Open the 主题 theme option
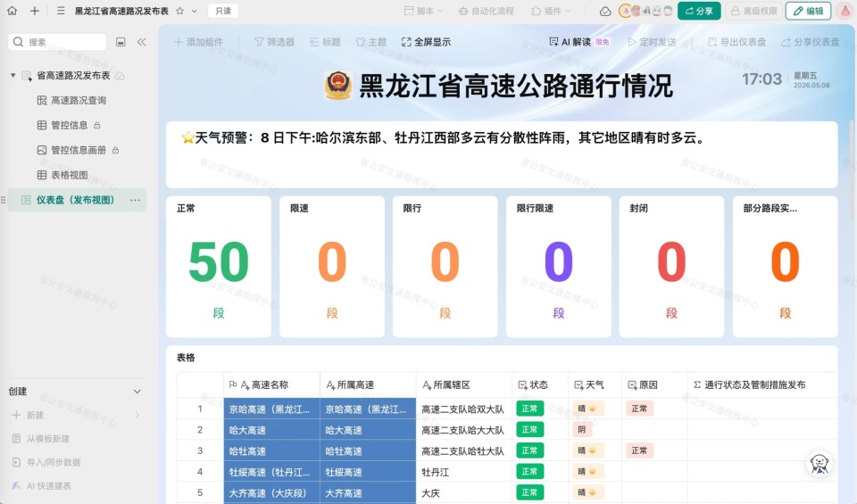This screenshot has height=504, width=857. [371, 42]
